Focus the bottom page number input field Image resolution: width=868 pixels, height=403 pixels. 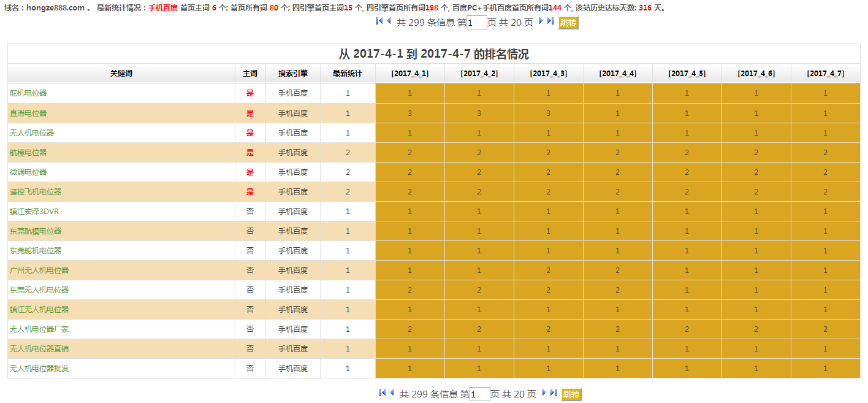tap(479, 394)
